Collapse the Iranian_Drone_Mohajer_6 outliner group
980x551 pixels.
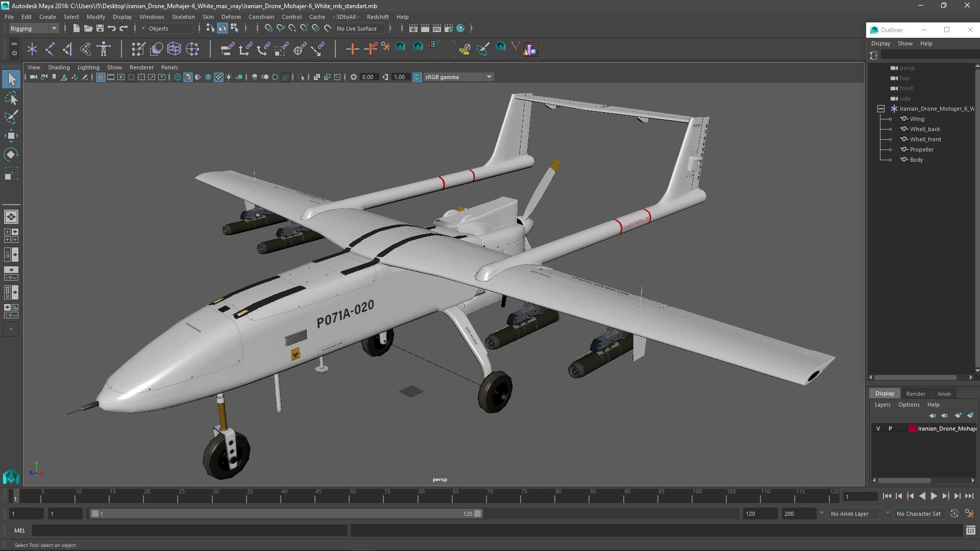(881, 109)
